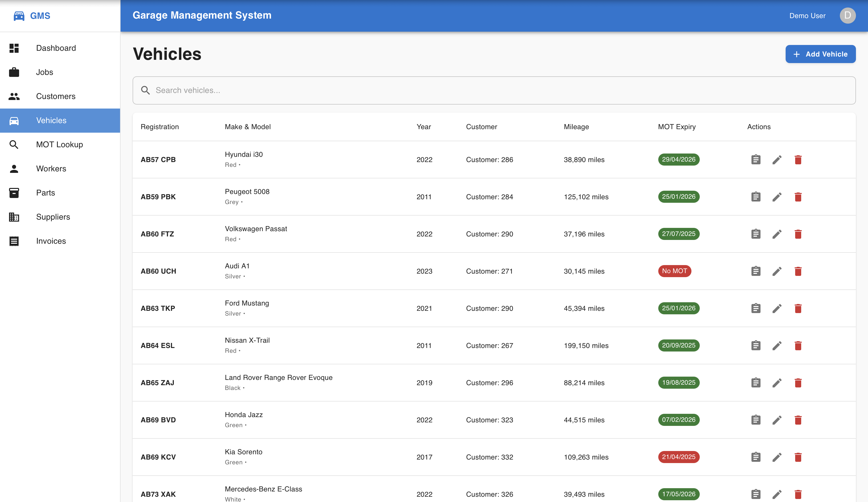
Task: Switch to the Vehicles menu entry
Action: [x=51, y=120]
